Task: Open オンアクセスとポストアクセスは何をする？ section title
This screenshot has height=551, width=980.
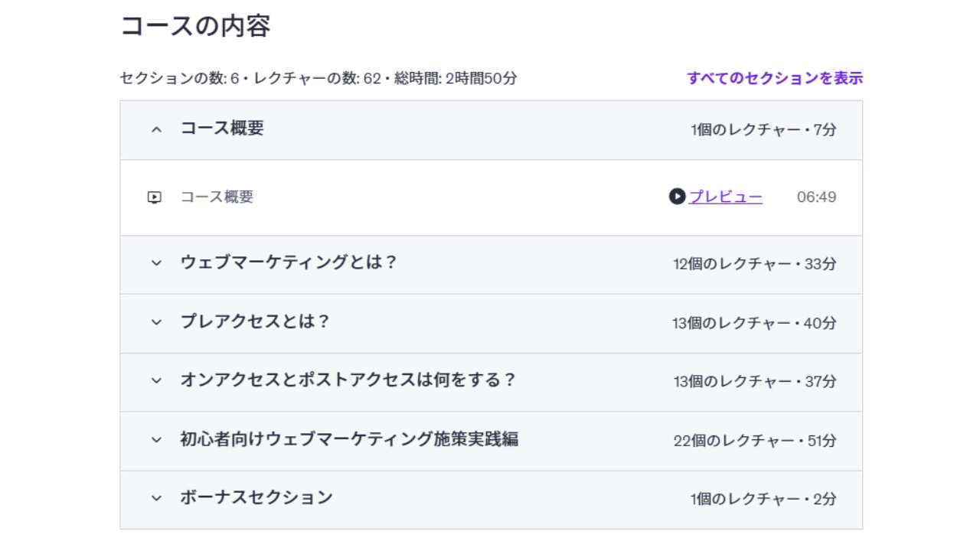Action: [348, 380]
